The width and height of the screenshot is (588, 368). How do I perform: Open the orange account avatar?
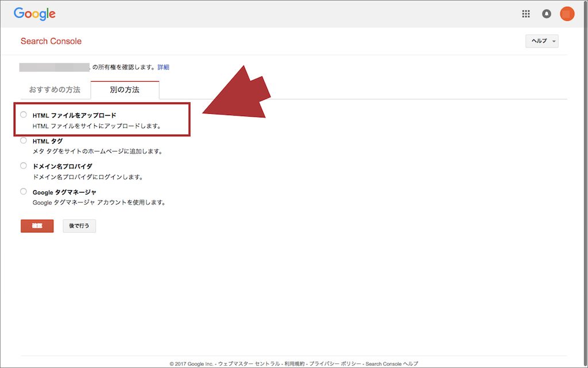point(567,14)
